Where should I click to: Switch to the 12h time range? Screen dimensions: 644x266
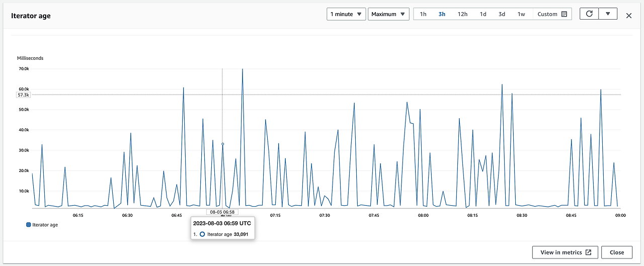tap(462, 14)
